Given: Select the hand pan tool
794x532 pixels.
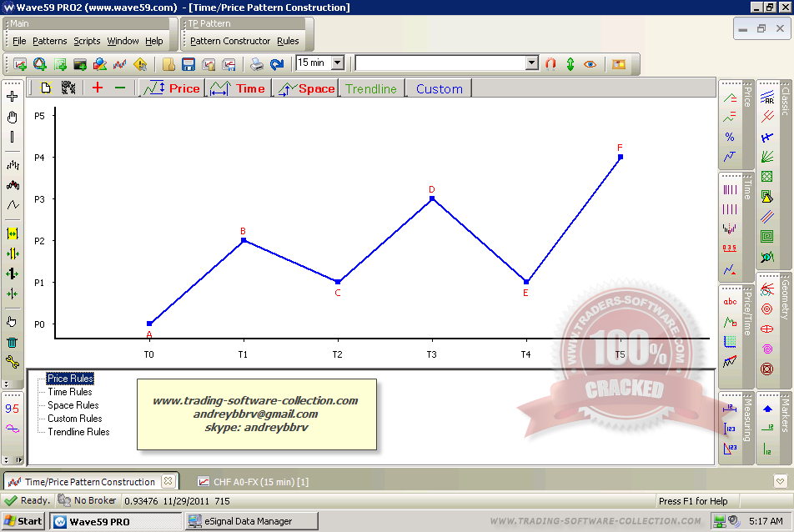Looking at the screenshot, I should coord(12,117).
